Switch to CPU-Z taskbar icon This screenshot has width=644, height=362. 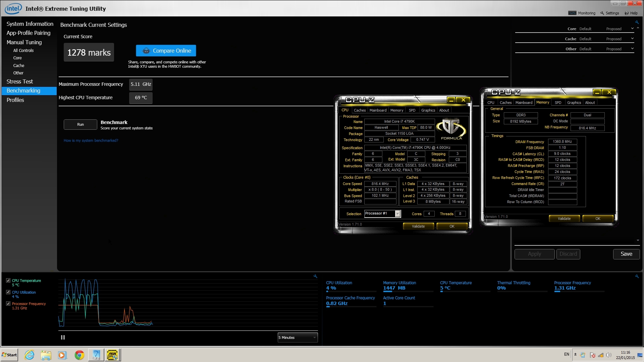(x=113, y=355)
